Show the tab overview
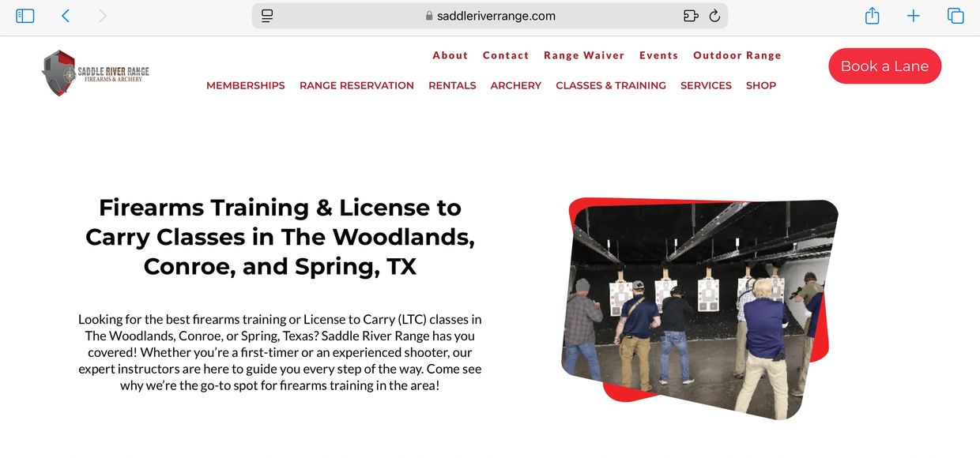This screenshot has height=458, width=980. coord(955,16)
